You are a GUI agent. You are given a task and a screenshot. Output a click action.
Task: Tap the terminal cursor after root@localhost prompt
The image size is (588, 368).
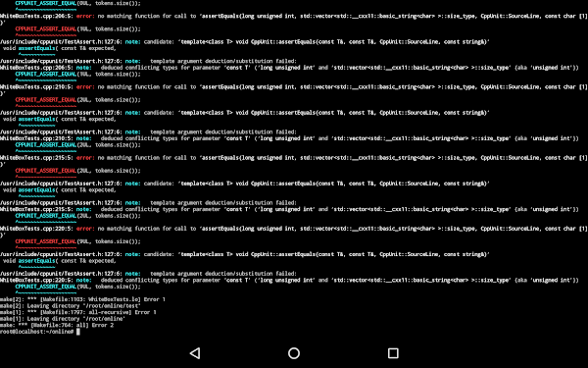pyautogui.click(x=78, y=332)
